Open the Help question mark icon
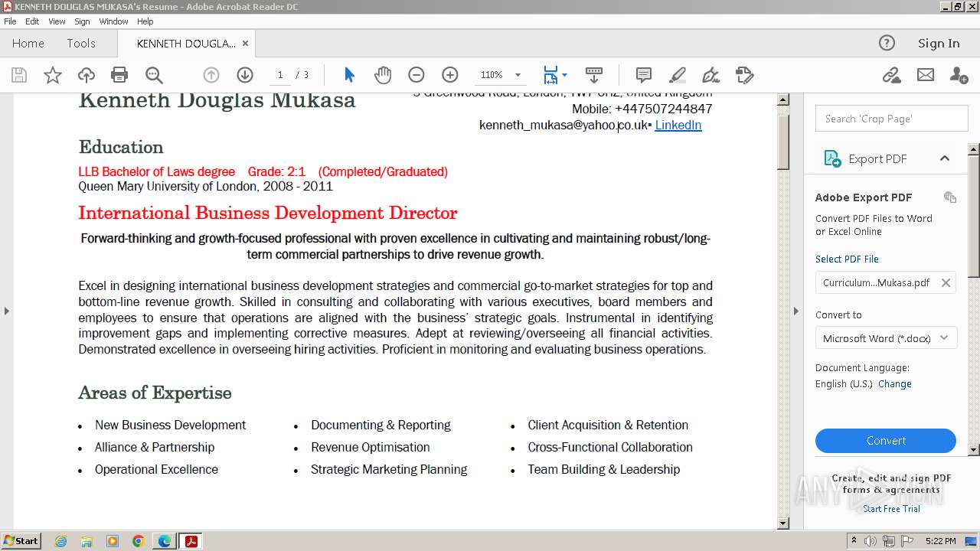980x551 pixels. tap(887, 43)
